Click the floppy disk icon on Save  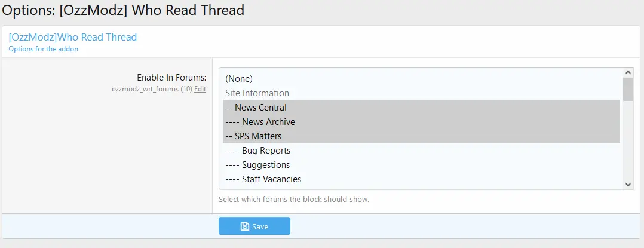(x=244, y=226)
